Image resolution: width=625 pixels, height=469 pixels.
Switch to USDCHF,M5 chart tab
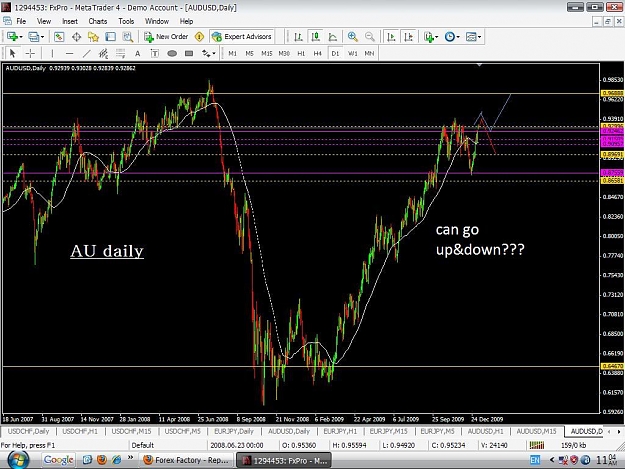[183, 431]
